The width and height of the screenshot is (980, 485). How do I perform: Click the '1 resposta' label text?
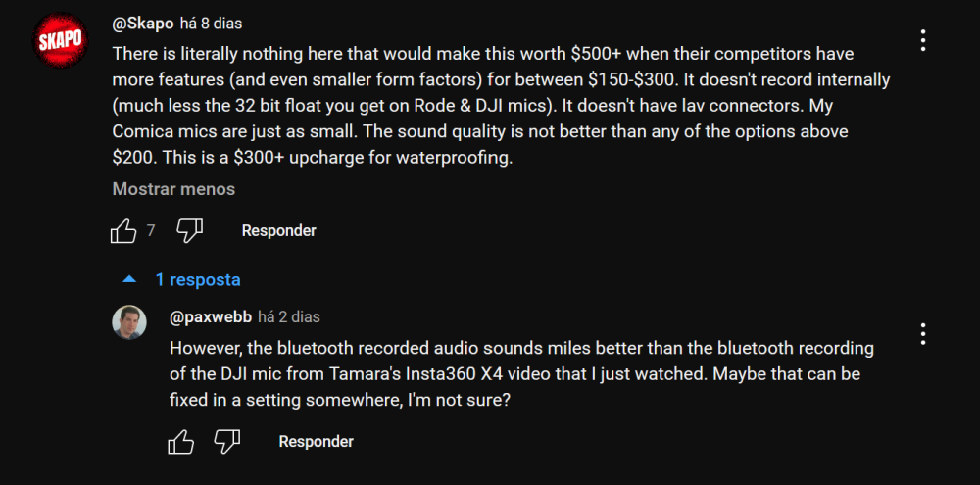coord(197,280)
